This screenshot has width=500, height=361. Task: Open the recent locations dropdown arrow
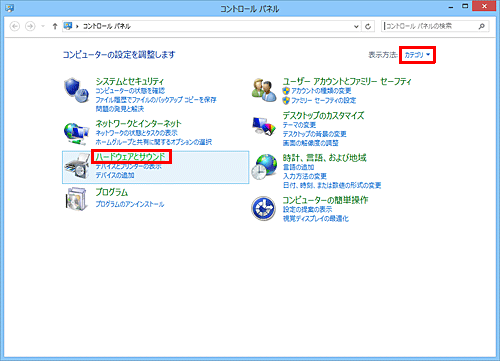click(x=43, y=26)
